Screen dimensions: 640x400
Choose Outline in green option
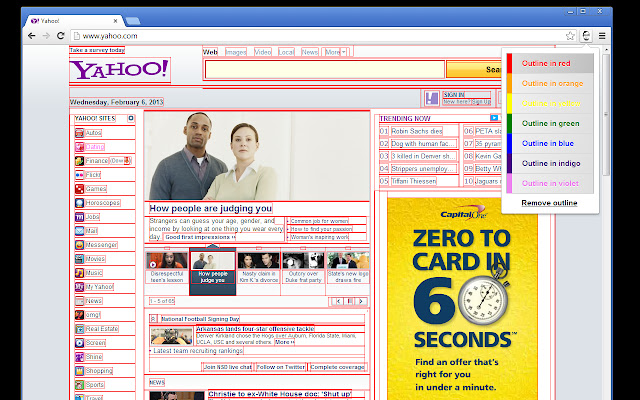[550, 123]
